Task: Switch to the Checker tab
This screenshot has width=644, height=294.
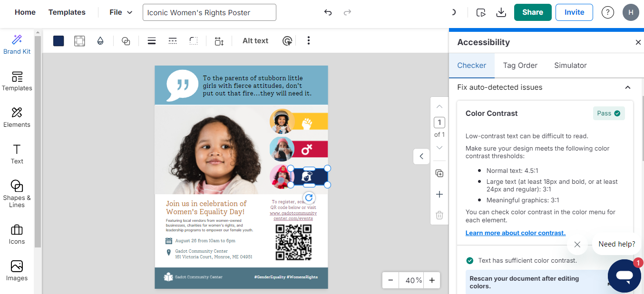Action: (472, 66)
